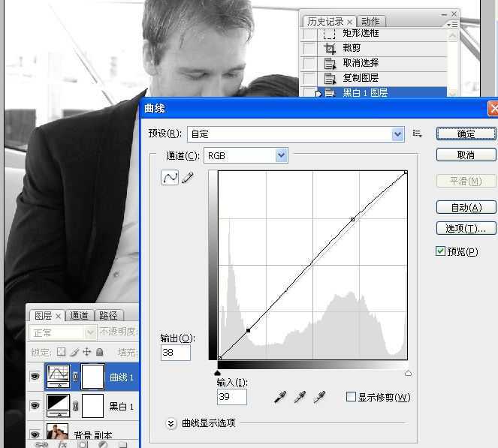This screenshot has height=448, width=498.
Task: Minimize the History panel group
Action: coord(444,14)
